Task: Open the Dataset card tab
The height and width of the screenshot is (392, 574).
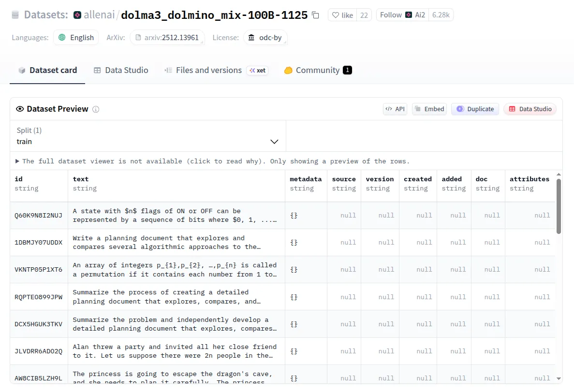Action: click(47, 70)
